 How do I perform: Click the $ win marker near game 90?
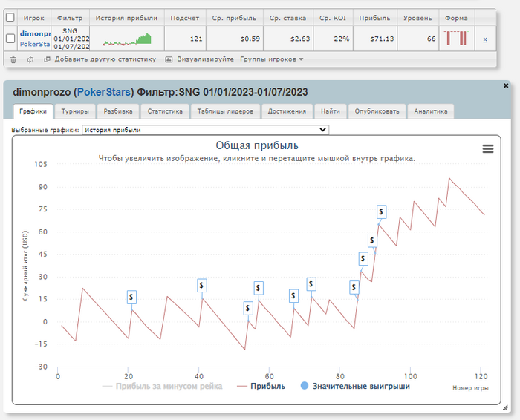point(372,240)
